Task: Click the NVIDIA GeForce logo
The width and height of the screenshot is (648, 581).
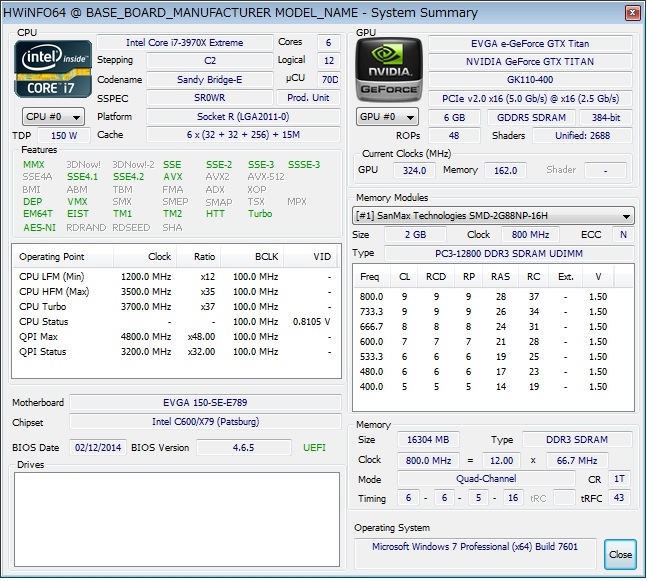Action: [388, 70]
